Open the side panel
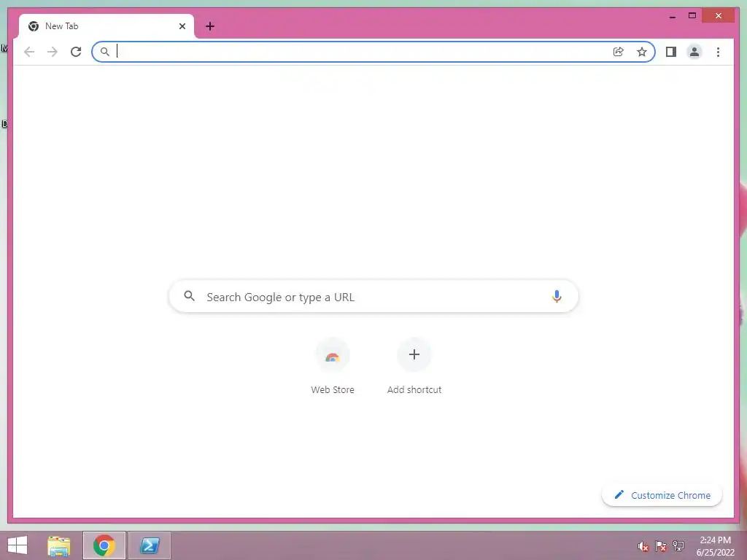 [x=671, y=52]
